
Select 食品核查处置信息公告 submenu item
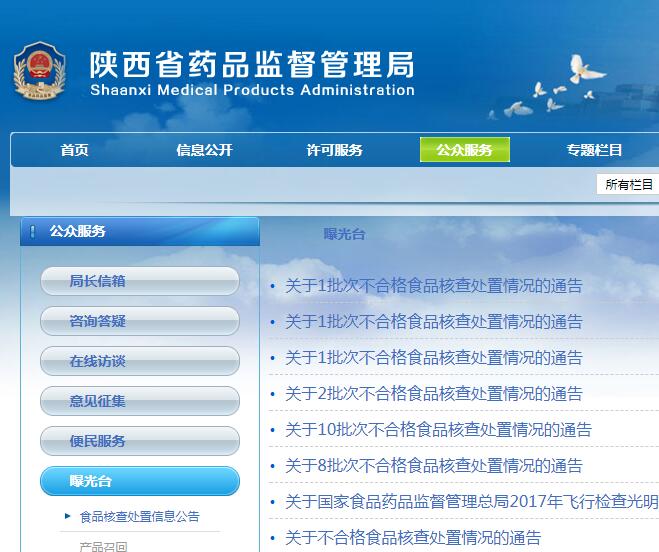click(139, 517)
